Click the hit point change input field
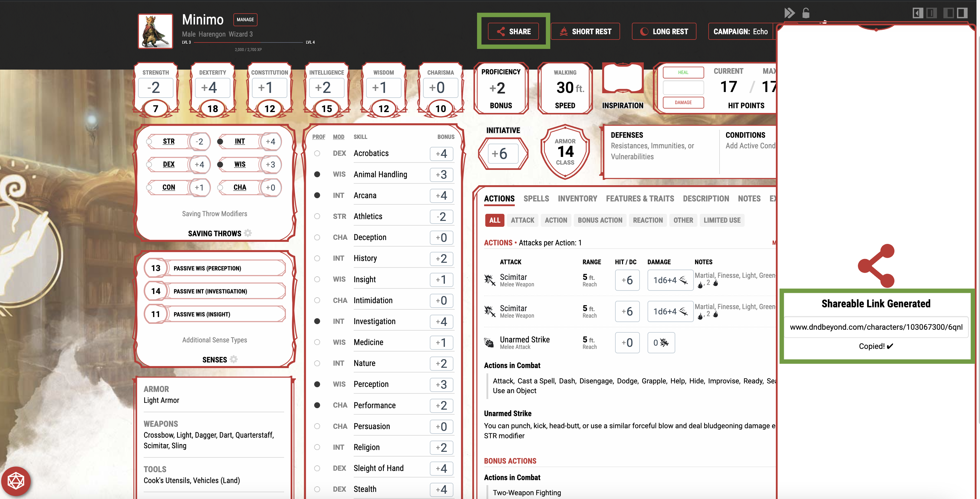Screen dimensions: 980x499 683,88
